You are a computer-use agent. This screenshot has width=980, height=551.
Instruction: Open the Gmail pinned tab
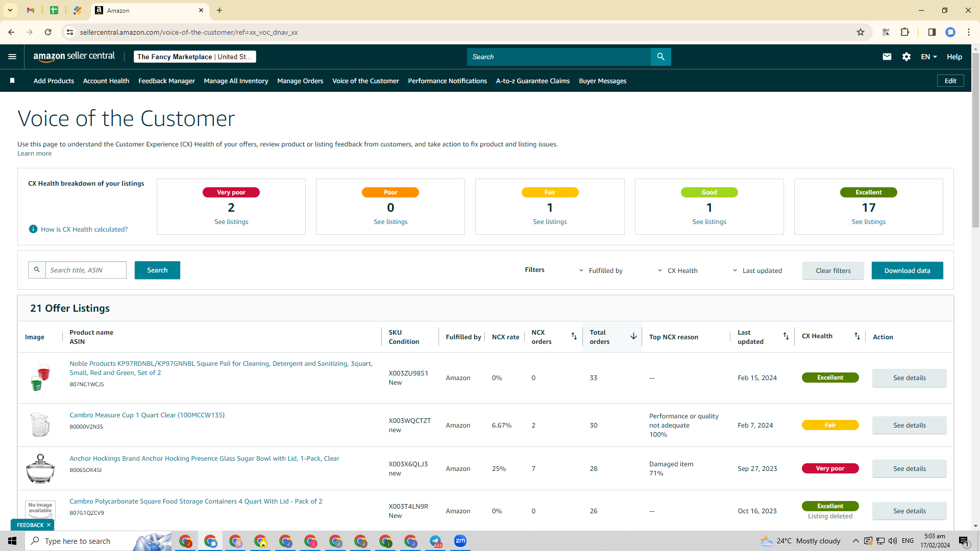(31, 10)
